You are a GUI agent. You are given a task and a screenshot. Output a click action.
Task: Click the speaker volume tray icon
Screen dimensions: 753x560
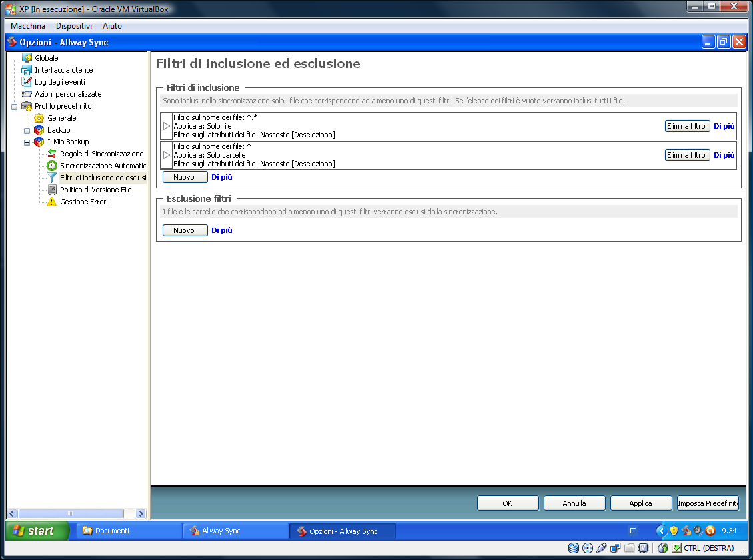tap(698, 531)
